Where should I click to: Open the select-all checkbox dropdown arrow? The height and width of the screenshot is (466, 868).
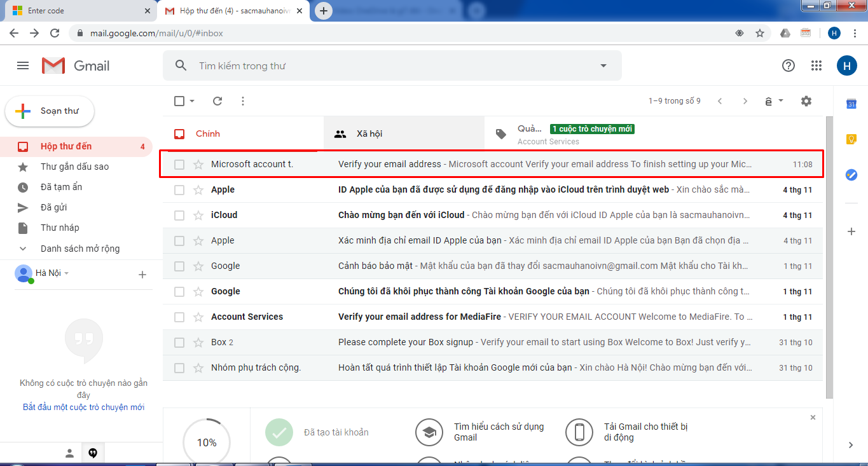point(192,101)
